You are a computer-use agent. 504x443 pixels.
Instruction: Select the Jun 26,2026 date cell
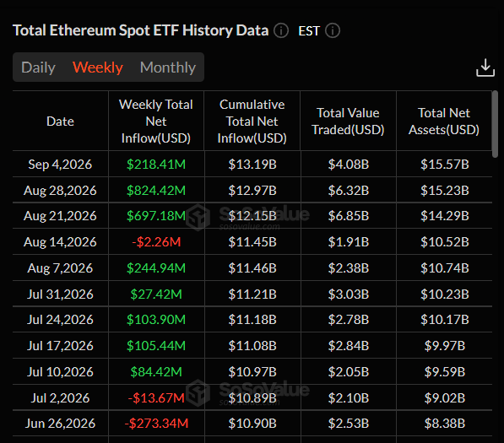(x=60, y=424)
